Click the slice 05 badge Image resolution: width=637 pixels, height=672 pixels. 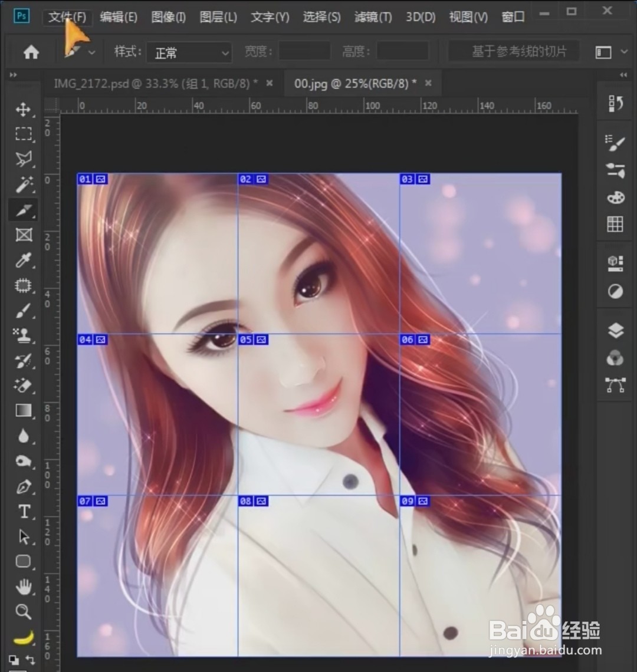pos(253,340)
